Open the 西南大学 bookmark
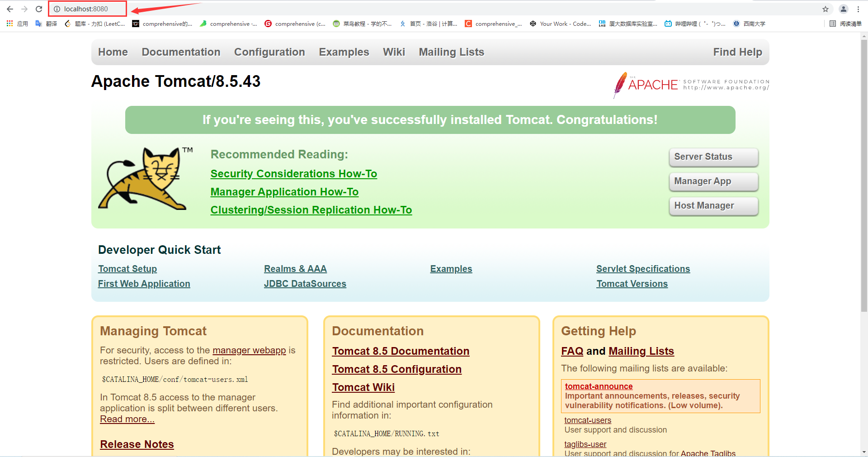Screen dimensions: 868x457 [749, 24]
